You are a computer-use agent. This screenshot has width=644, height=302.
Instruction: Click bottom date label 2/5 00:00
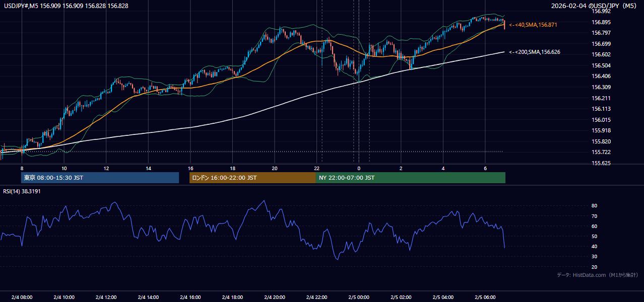[359, 297]
